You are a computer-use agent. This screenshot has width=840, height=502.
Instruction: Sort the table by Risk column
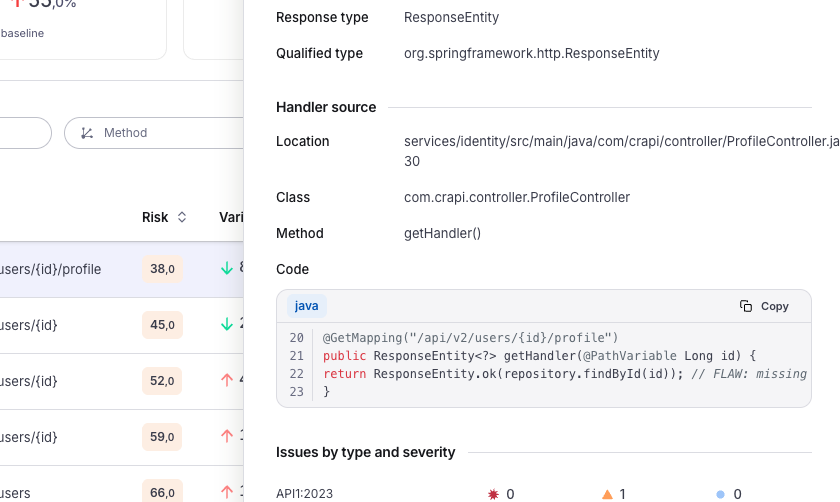[x=182, y=217]
